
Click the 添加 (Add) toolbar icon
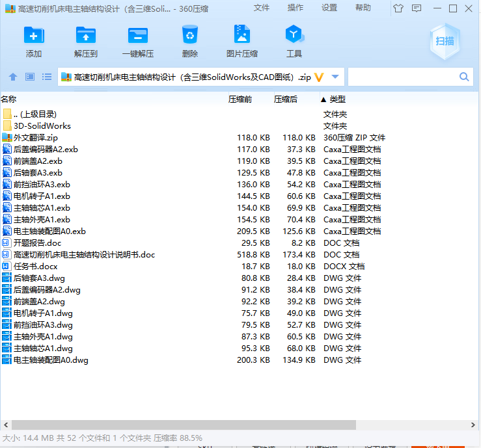(x=34, y=35)
